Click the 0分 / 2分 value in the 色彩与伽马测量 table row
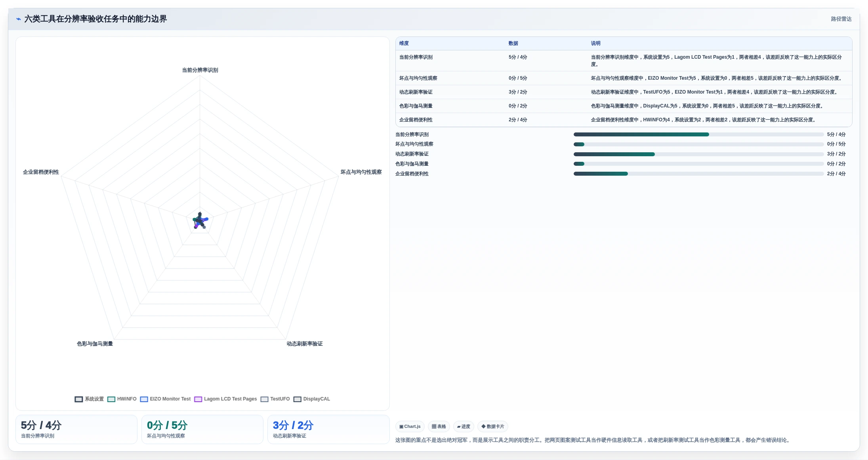This screenshot has height=460, width=868. (x=518, y=106)
